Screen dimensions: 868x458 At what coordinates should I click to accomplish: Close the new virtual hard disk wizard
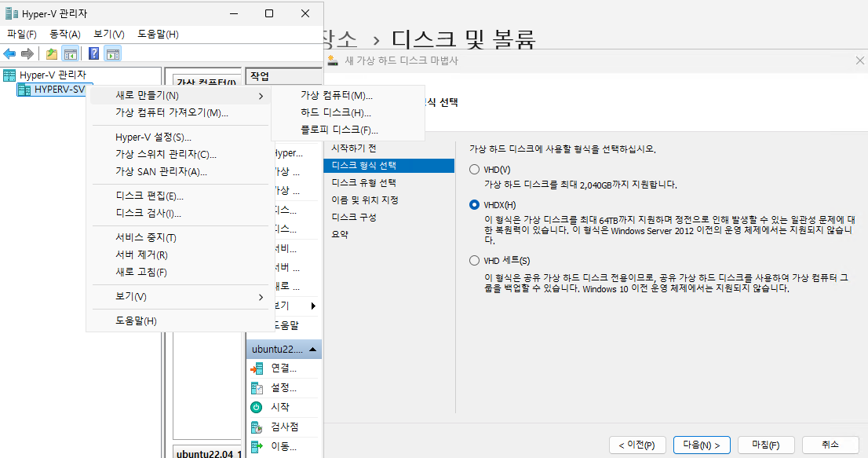859,60
